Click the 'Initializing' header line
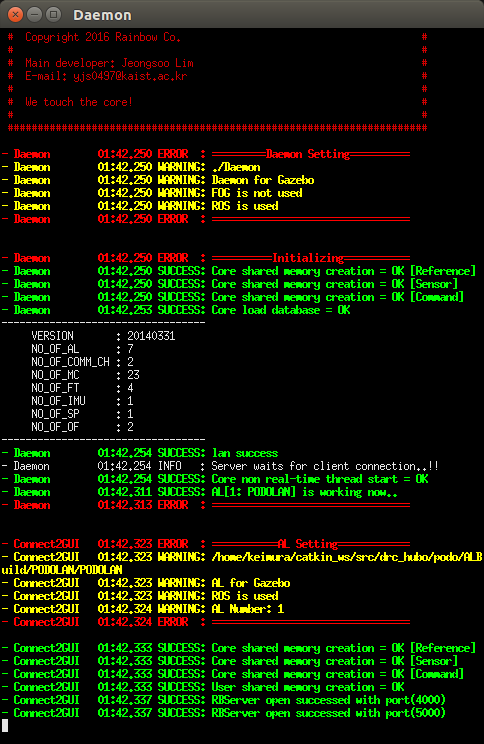The image size is (484, 744). pos(205,258)
